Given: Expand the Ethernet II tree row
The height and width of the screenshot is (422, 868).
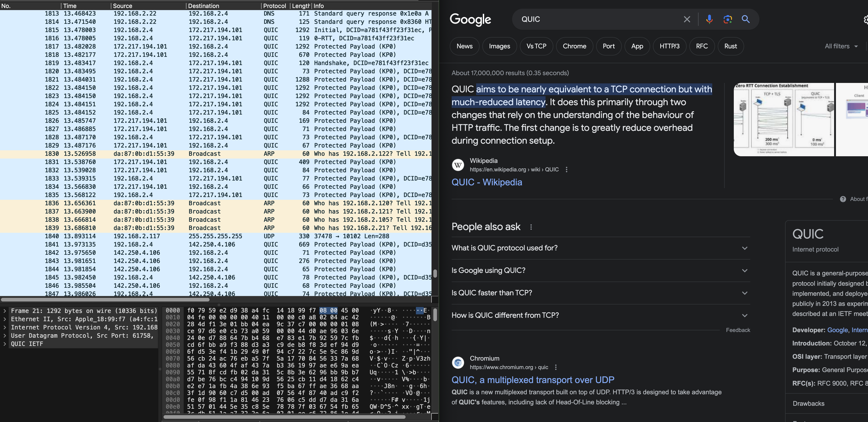Looking at the screenshot, I should coord(5,319).
